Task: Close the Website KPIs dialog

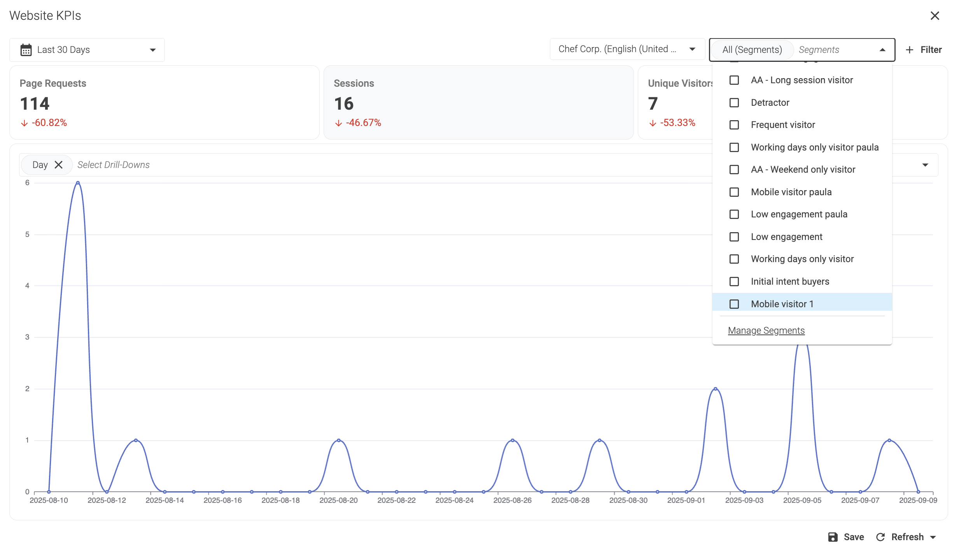Action: pos(934,16)
